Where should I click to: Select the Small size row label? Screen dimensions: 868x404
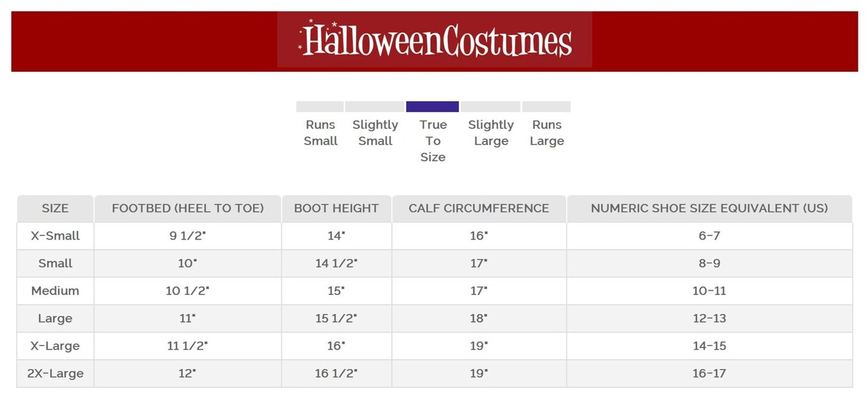(55, 263)
